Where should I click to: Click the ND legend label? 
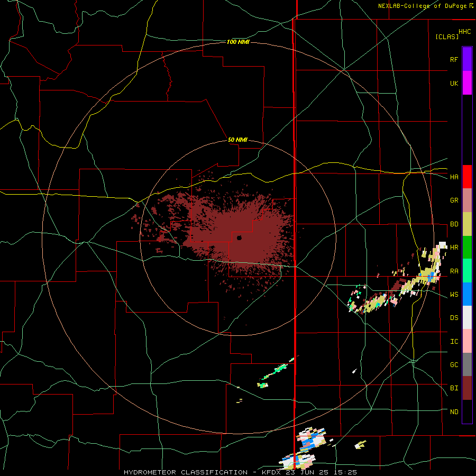(x=454, y=412)
